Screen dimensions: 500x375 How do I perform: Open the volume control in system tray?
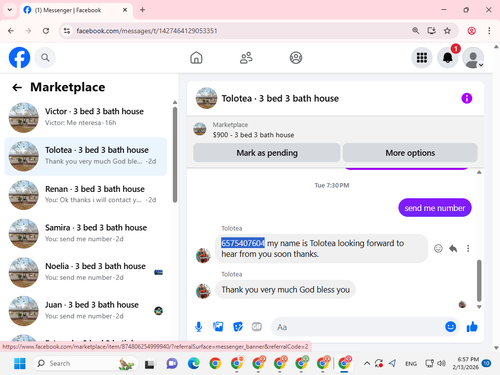pyautogui.click(x=442, y=363)
